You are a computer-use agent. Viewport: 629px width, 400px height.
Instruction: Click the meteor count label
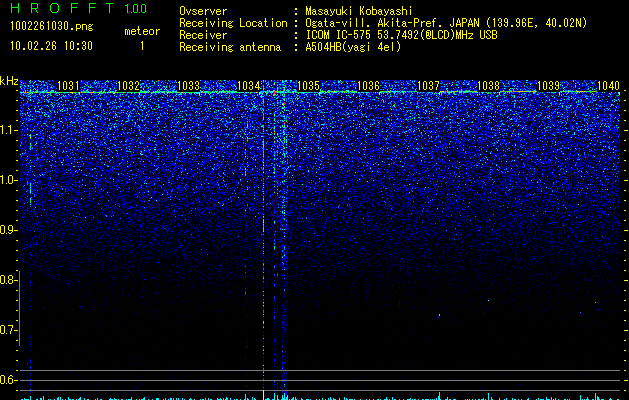point(142,31)
